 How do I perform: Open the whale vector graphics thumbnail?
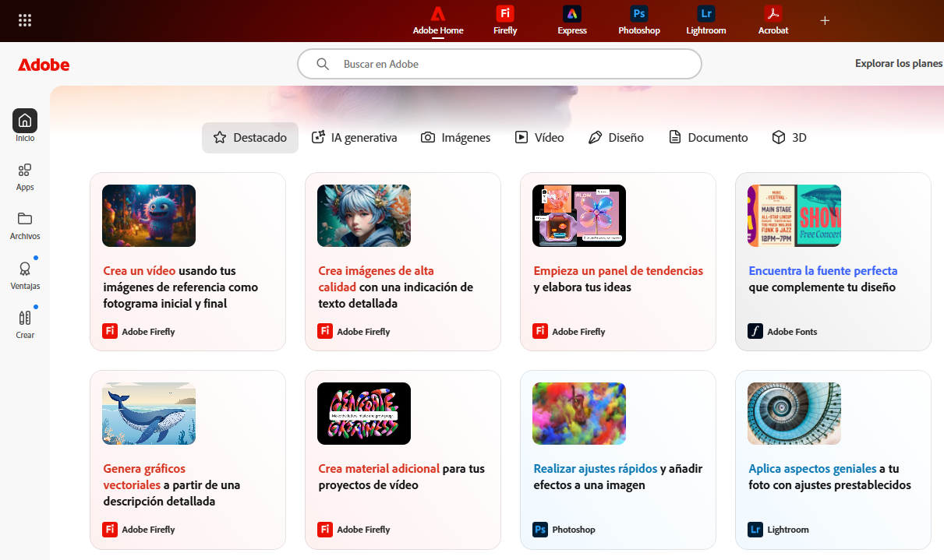click(149, 414)
